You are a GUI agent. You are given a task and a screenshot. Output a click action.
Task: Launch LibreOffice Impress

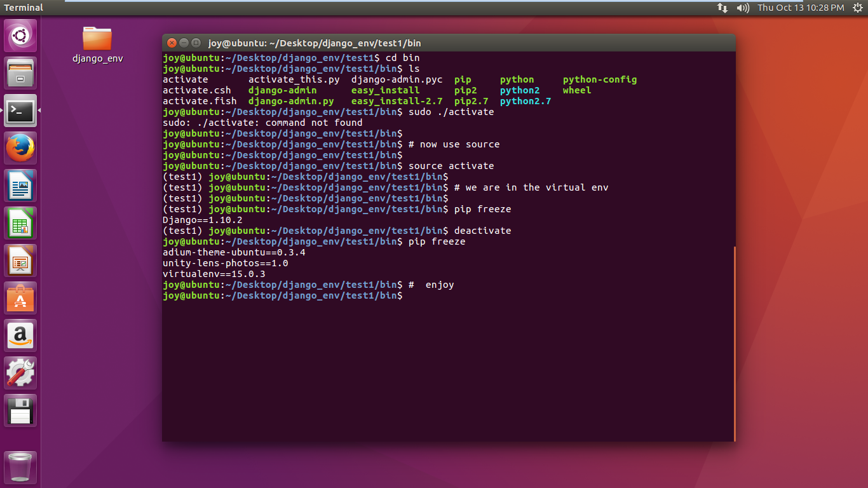point(21,261)
